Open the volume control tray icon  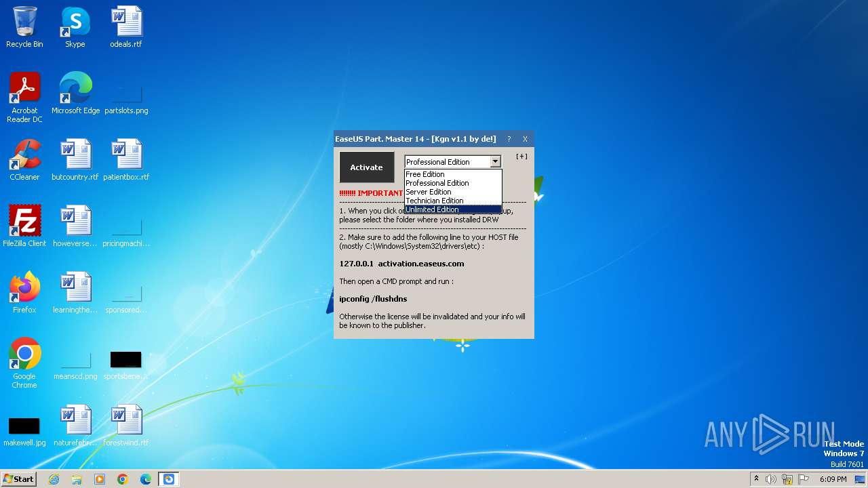(x=771, y=479)
